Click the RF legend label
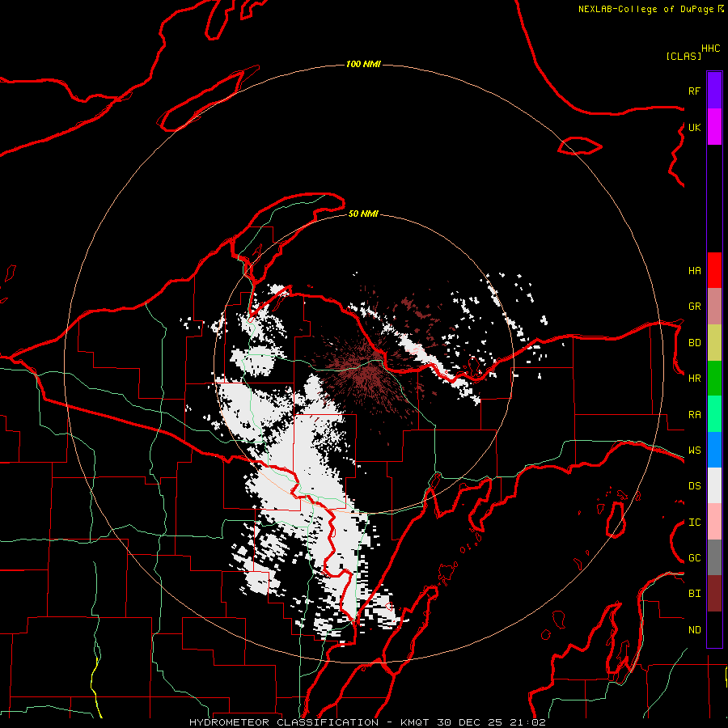The image size is (728, 728). [694, 91]
